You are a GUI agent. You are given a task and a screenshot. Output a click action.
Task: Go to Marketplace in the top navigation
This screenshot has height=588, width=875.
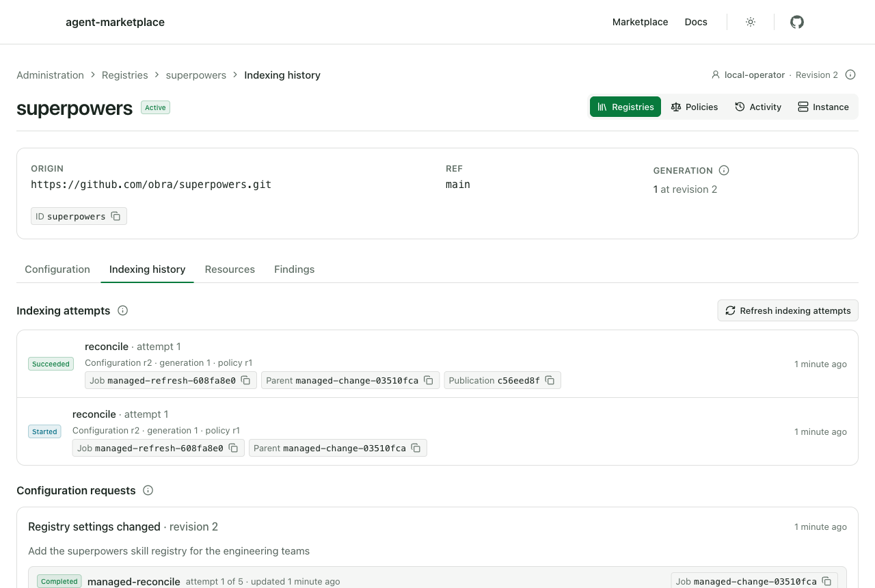(640, 22)
